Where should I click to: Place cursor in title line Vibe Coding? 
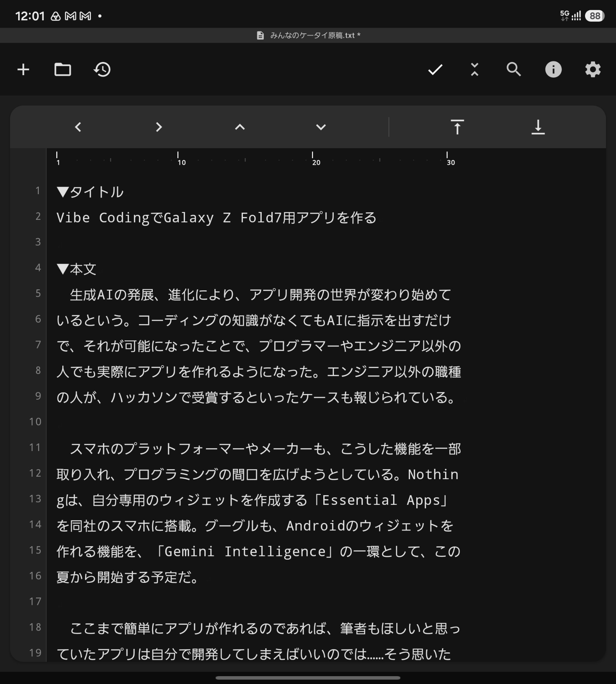(x=216, y=218)
